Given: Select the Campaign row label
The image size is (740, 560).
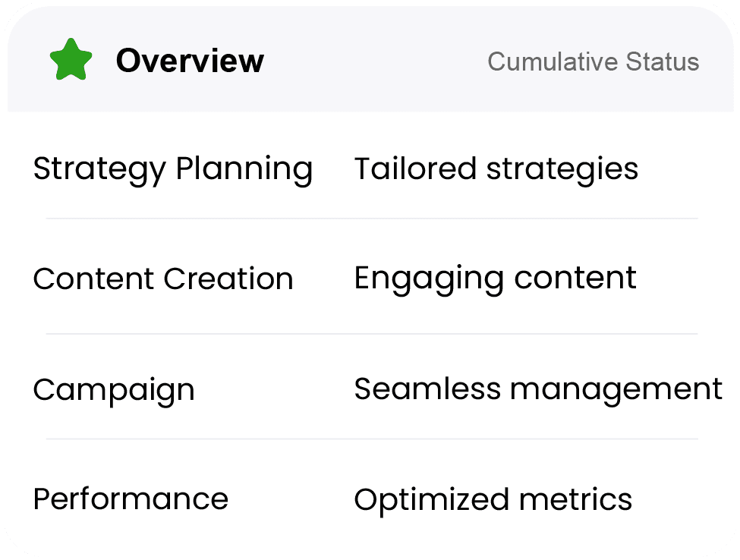Looking at the screenshot, I should [114, 391].
